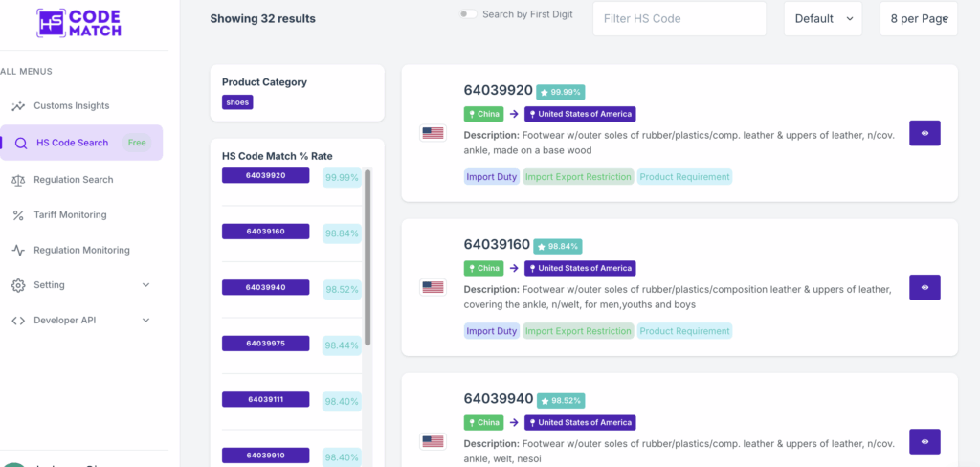980x467 pixels.
Task: Click in the Filter HS Code field
Action: pyautogui.click(x=679, y=19)
